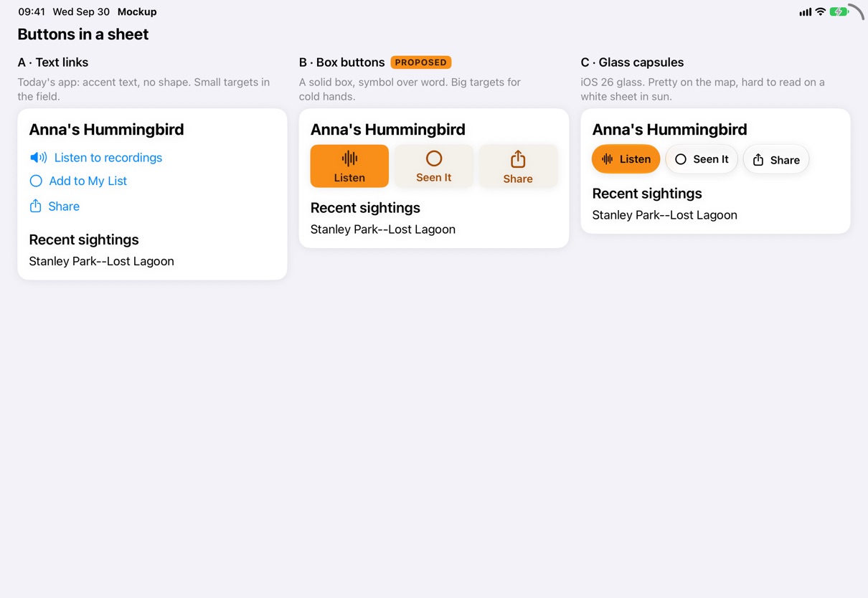The image size is (868, 598).
Task: Tap the speaker icon beside Listen to recordings
Action: 39,158
